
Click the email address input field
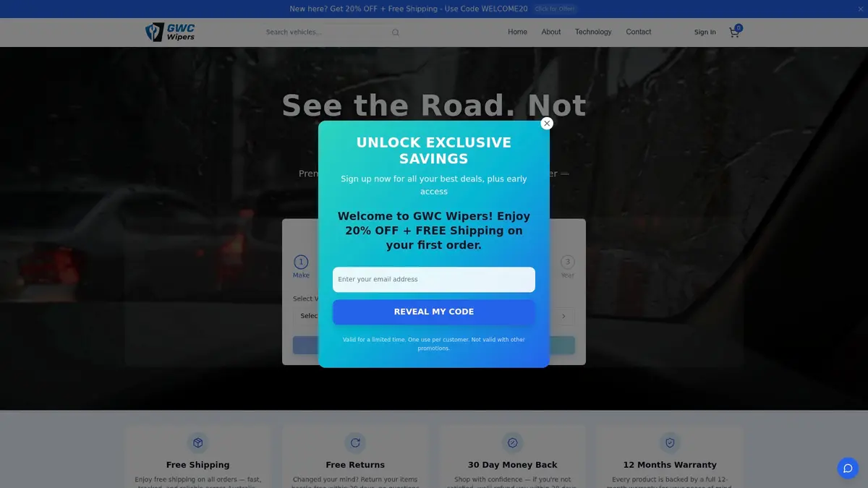click(x=434, y=280)
